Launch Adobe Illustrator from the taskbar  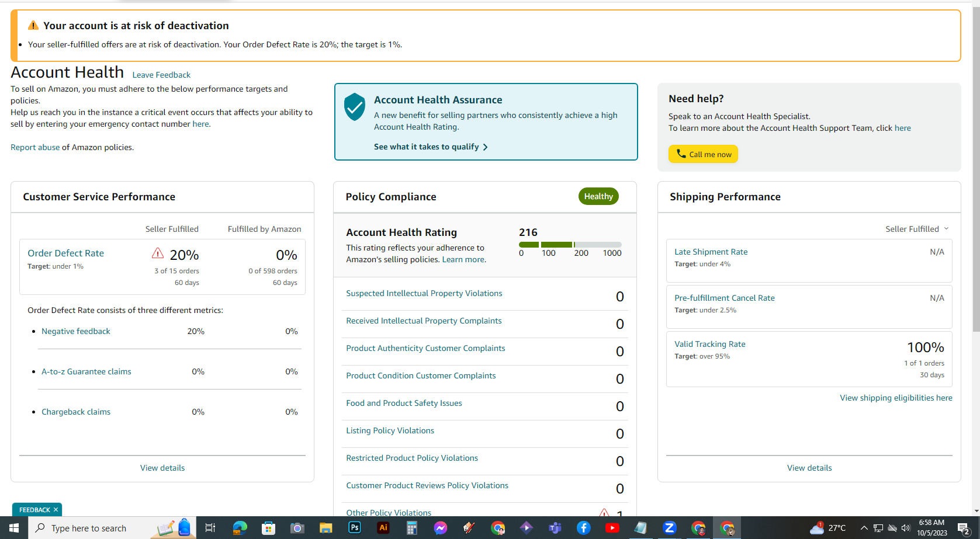coord(383,528)
